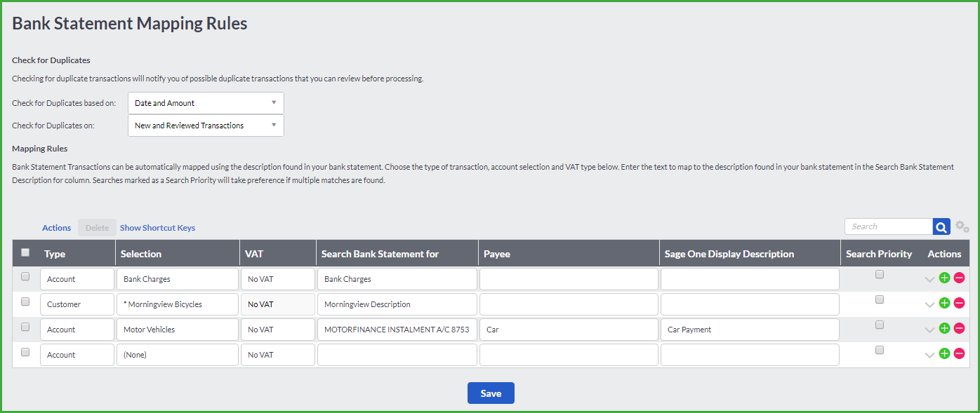Remove the Bank Charges rule with red minus
The image size is (980, 413).
click(x=959, y=278)
